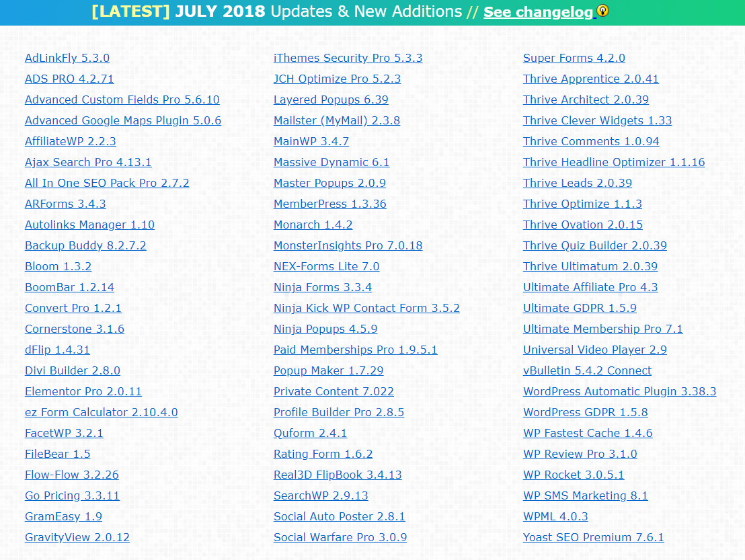
Task: Open Ultimate GDPR 1.5.9
Action: coord(580,309)
